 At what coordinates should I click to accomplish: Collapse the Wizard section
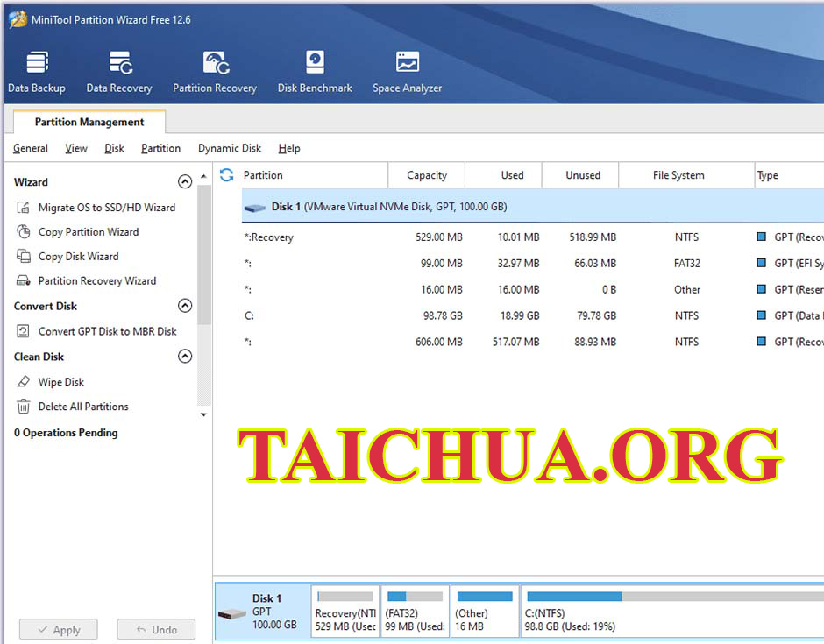pos(185,182)
